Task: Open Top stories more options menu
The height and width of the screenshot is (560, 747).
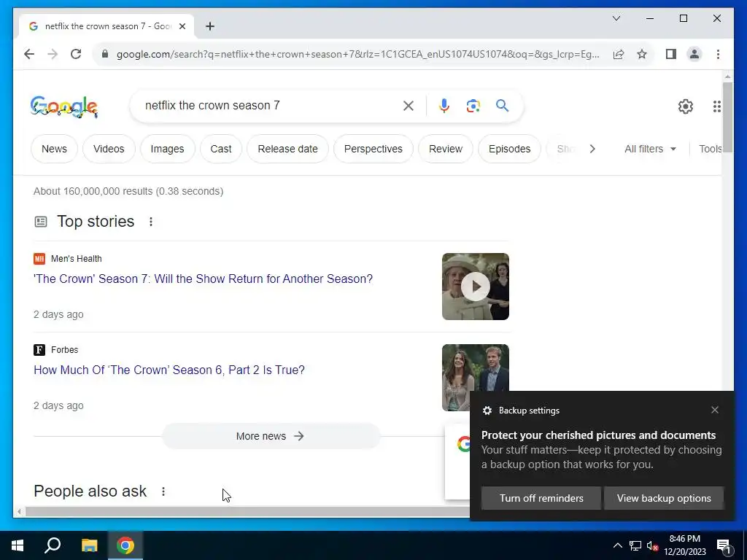Action: coord(151,222)
